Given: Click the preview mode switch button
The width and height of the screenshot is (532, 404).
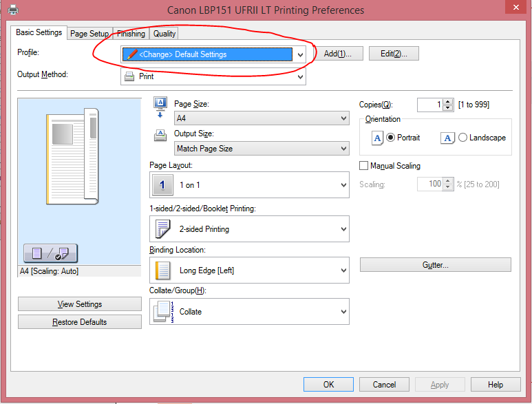Looking at the screenshot, I should point(50,253).
